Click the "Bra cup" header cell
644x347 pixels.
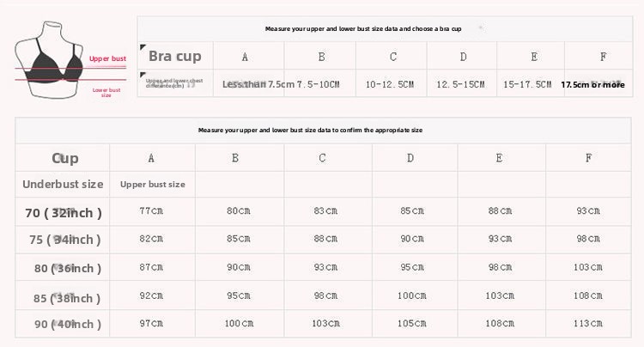(175, 57)
